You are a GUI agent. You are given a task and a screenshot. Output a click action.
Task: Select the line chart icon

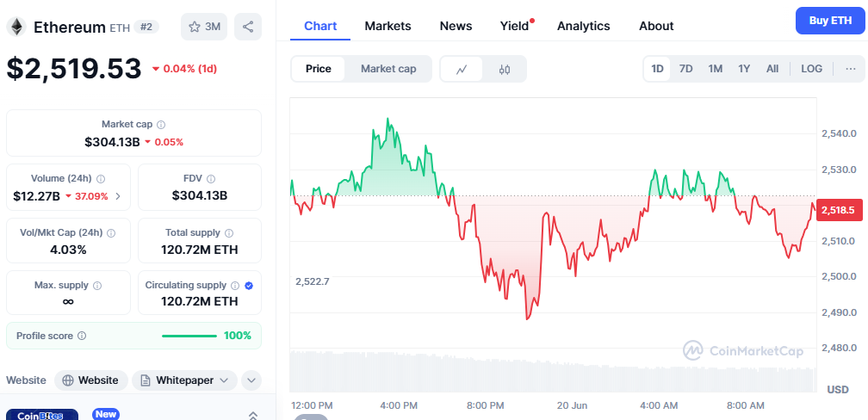(x=462, y=69)
